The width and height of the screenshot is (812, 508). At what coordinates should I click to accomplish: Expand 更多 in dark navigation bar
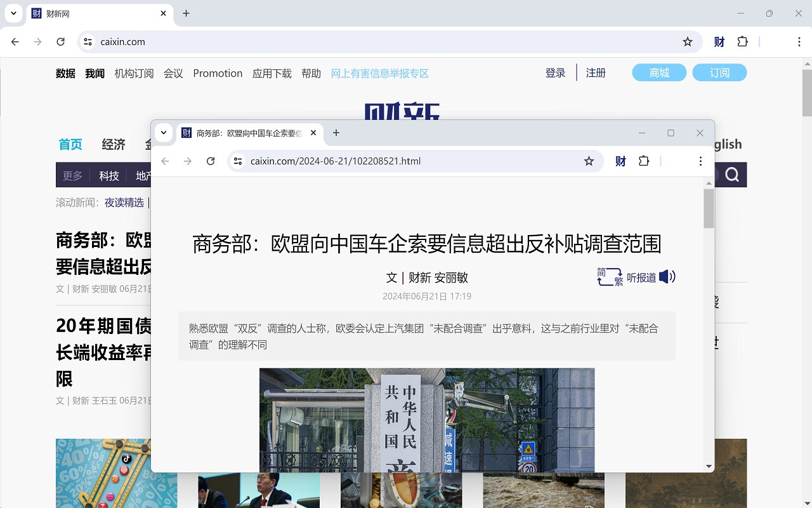pyautogui.click(x=72, y=175)
